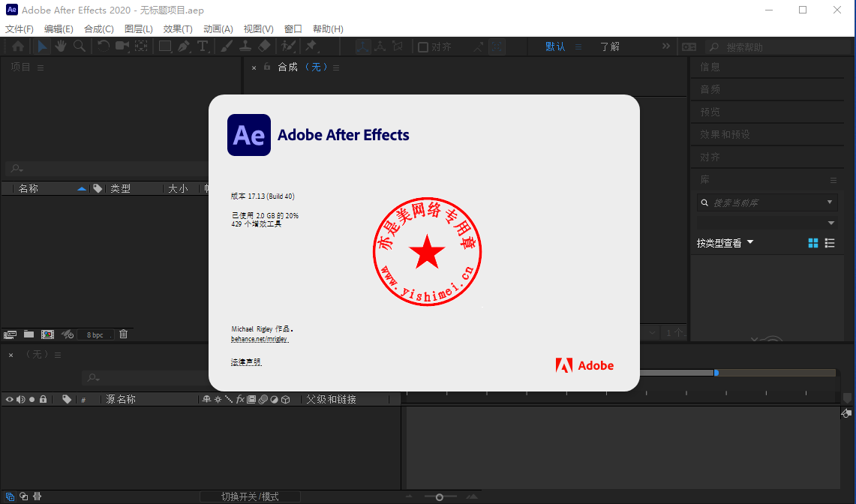The width and height of the screenshot is (856, 504).
Task: Enable the 对齐 snapping checkbox
Action: [x=423, y=47]
